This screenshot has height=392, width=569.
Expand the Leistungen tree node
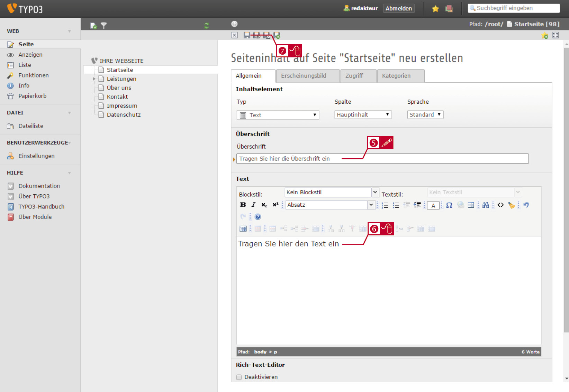(x=94, y=79)
